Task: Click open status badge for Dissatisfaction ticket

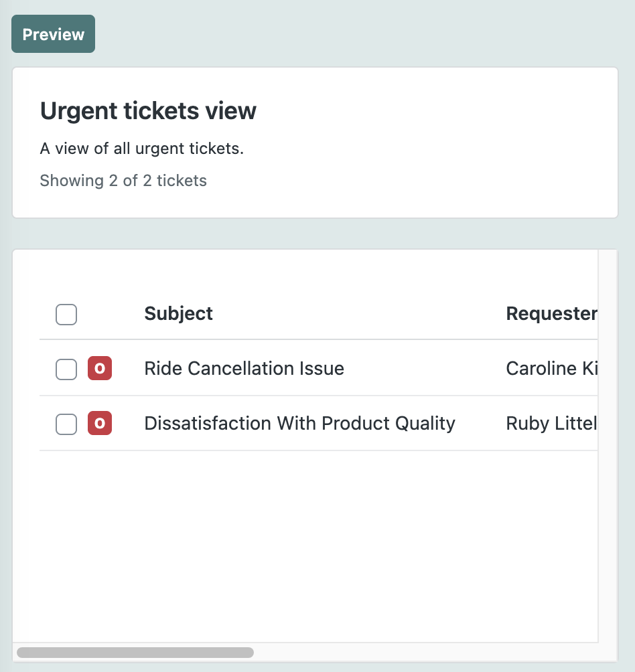Action: (x=100, y=424)
